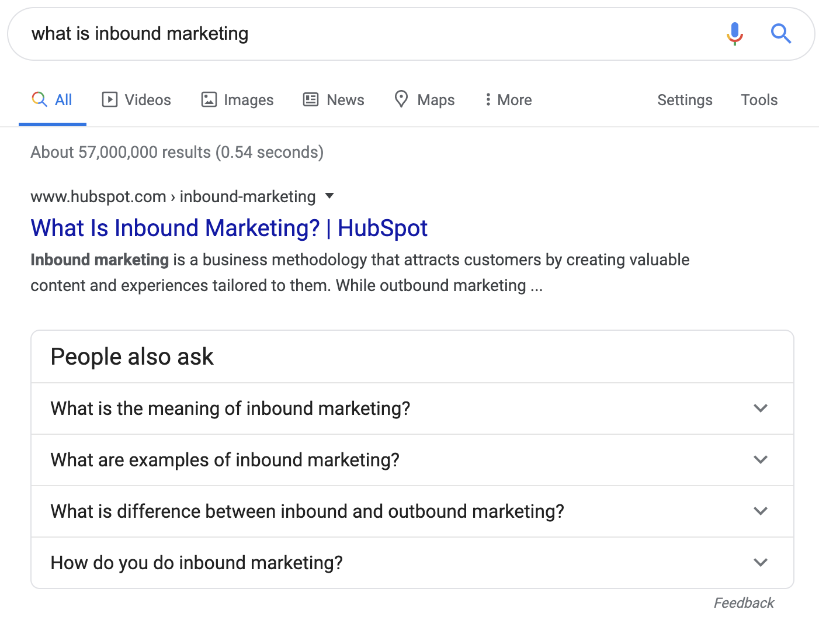Switch to the All results tab
Screen dimensions: 819x644
pos(63,100)
